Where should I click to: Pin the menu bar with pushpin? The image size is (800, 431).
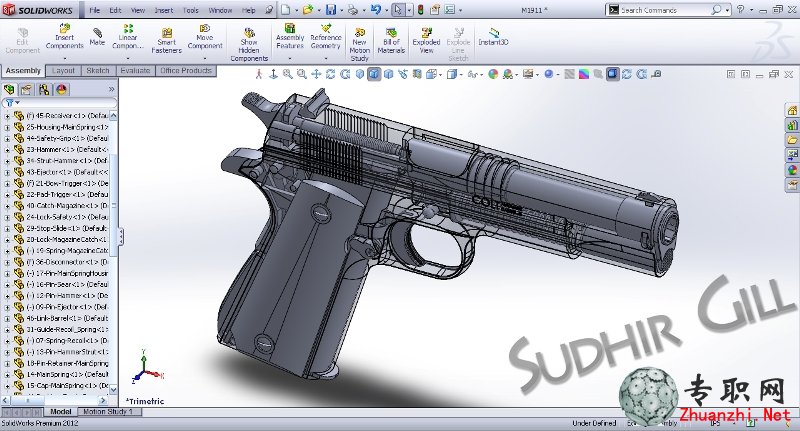coord(268,10)
